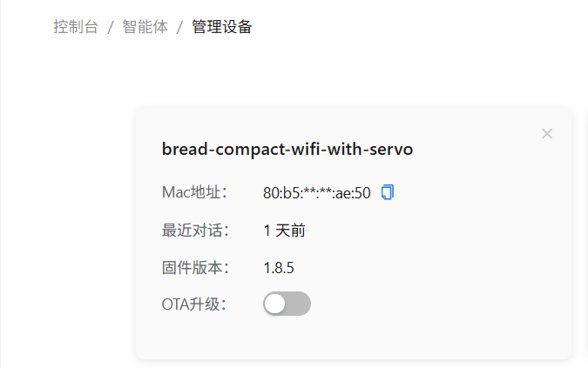The height and width of the screenshot is (368, 588).
Task: Select the 管理设备 breadcrumb item
Action: click(x=222, y=27)
